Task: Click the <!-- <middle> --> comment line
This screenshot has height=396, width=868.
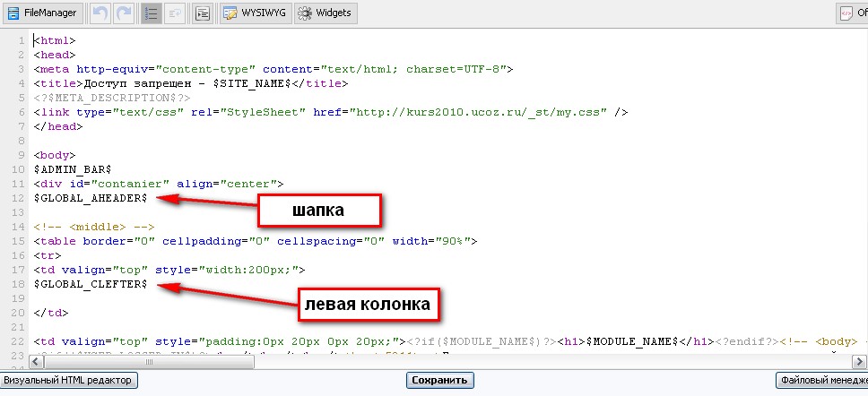Action: 93,228
